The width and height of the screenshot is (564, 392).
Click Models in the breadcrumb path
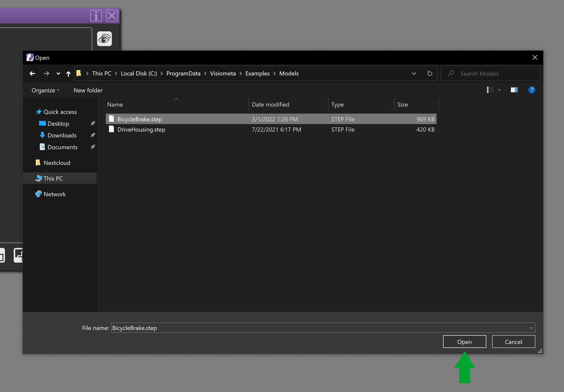click(x=289, y=73)
